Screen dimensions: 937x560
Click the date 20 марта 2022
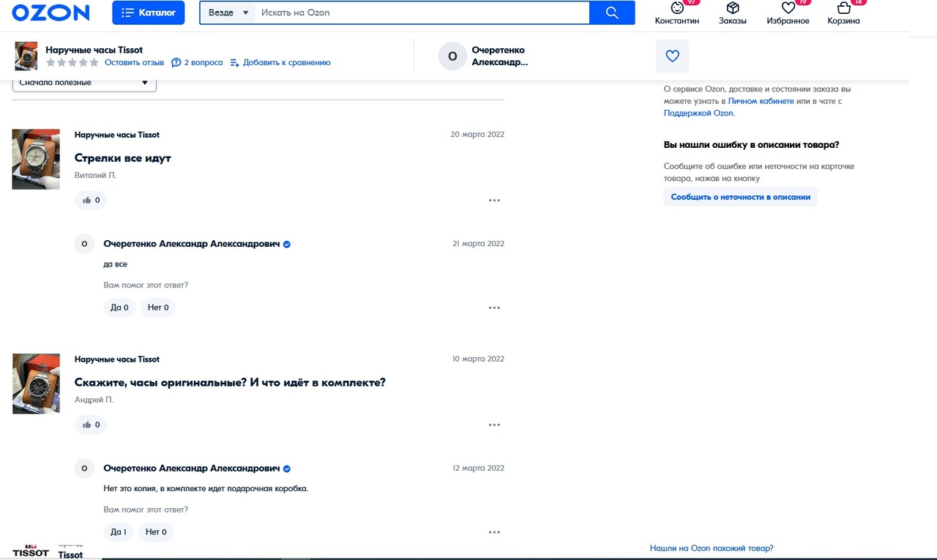pos(477,135)
